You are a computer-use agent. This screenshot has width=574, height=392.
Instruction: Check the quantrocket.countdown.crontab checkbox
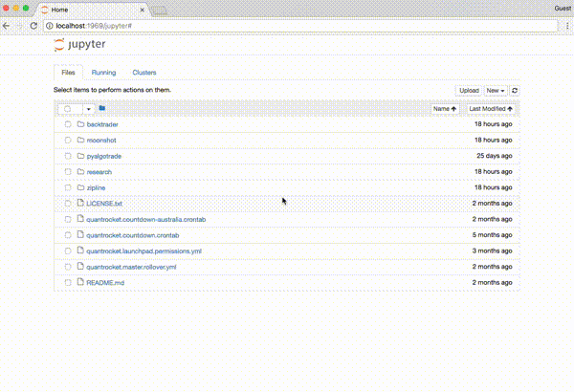68,235
